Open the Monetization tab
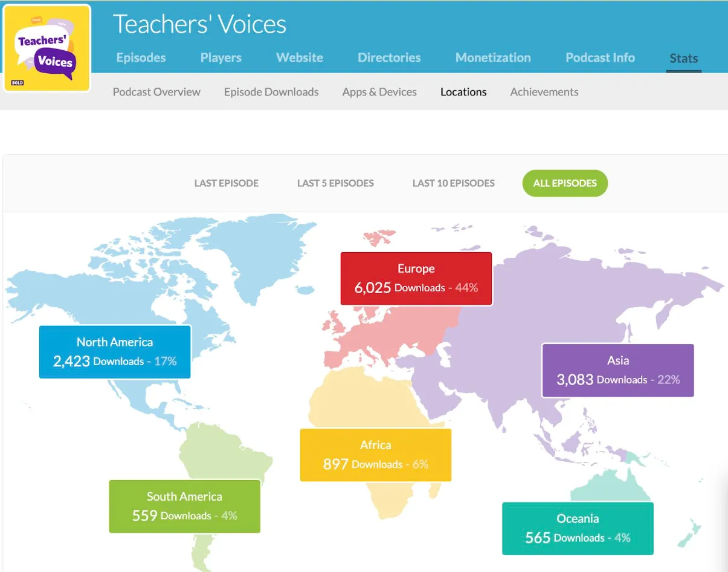728x572 pixels. [x=493, y=58]
